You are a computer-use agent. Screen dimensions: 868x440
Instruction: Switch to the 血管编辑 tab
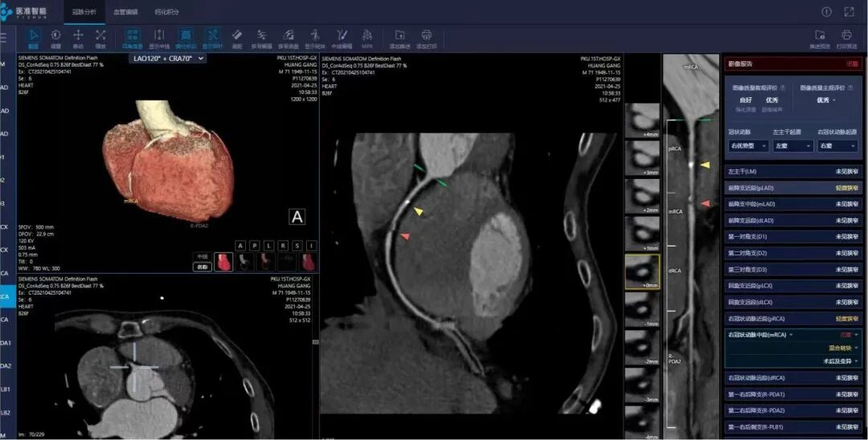125,11
